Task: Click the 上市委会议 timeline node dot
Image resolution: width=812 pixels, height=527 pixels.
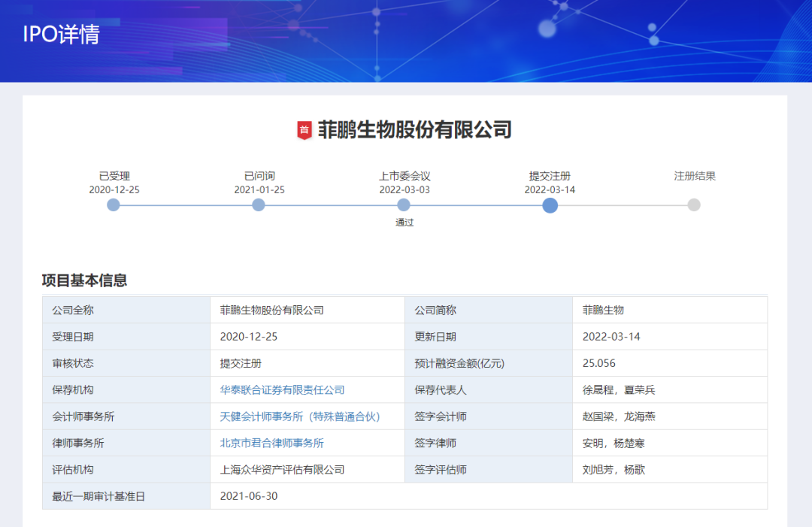Action: (404, 205)
